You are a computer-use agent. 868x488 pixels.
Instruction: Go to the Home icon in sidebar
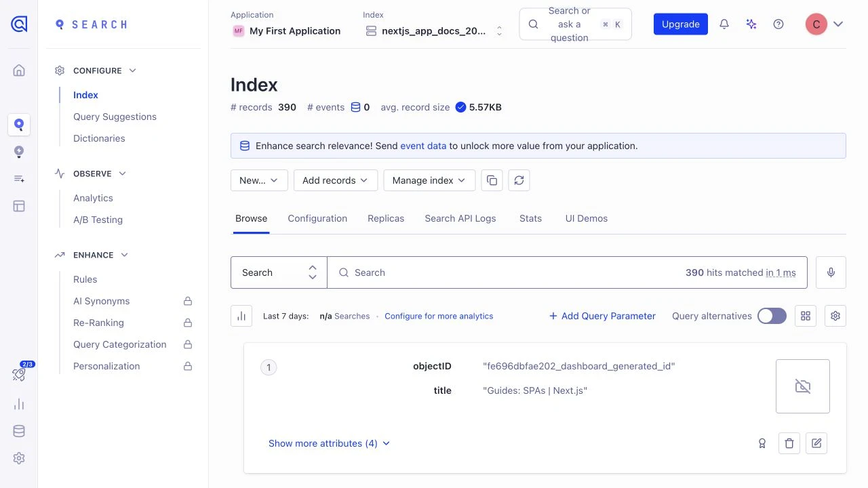coord(19,70)
